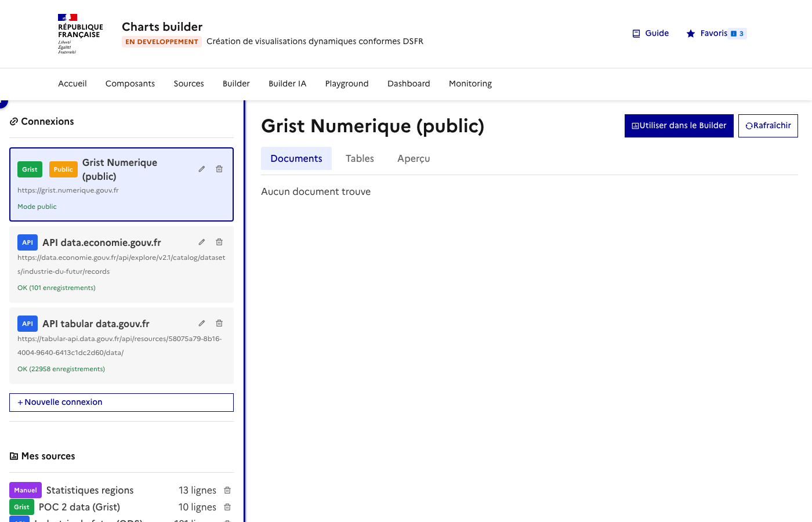
Task: Remove POC 2 data (Grist) using the trash icon
Action: tap(227, 507)
